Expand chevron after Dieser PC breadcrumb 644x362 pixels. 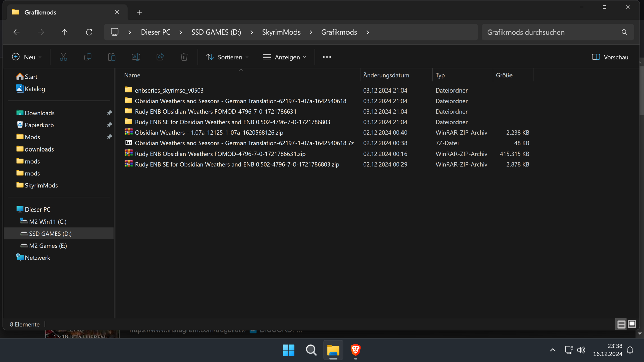point(181,32)
